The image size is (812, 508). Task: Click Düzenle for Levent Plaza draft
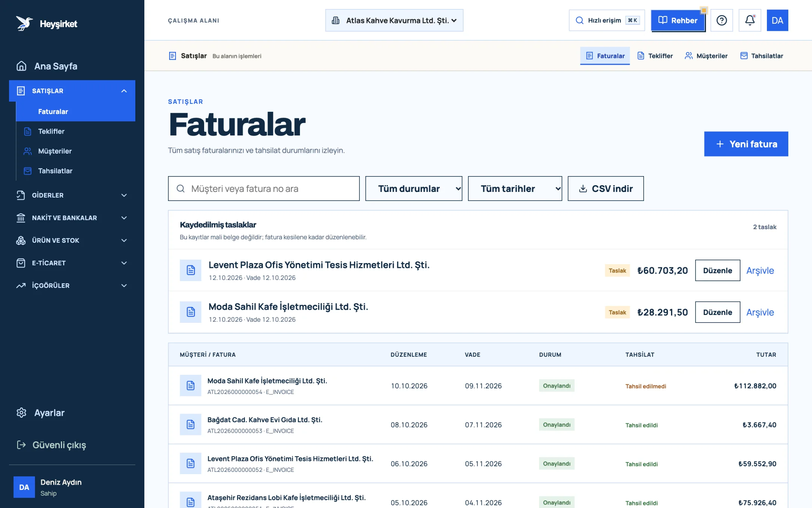[x=718, y=270]
